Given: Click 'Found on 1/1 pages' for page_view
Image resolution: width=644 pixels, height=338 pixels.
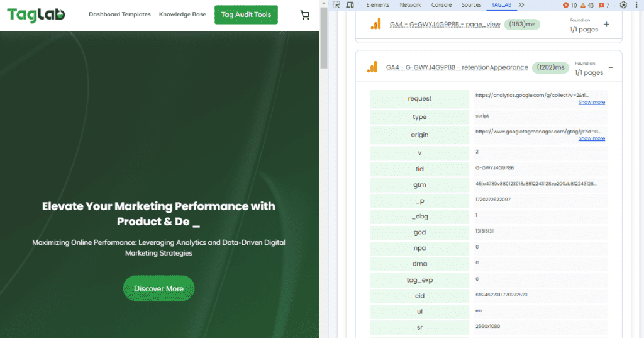Looking at the screenshot, I should click(x=584, y=26).
